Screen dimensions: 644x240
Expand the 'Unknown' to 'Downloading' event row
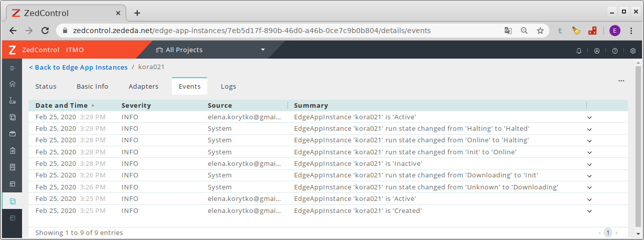point(589,188)
